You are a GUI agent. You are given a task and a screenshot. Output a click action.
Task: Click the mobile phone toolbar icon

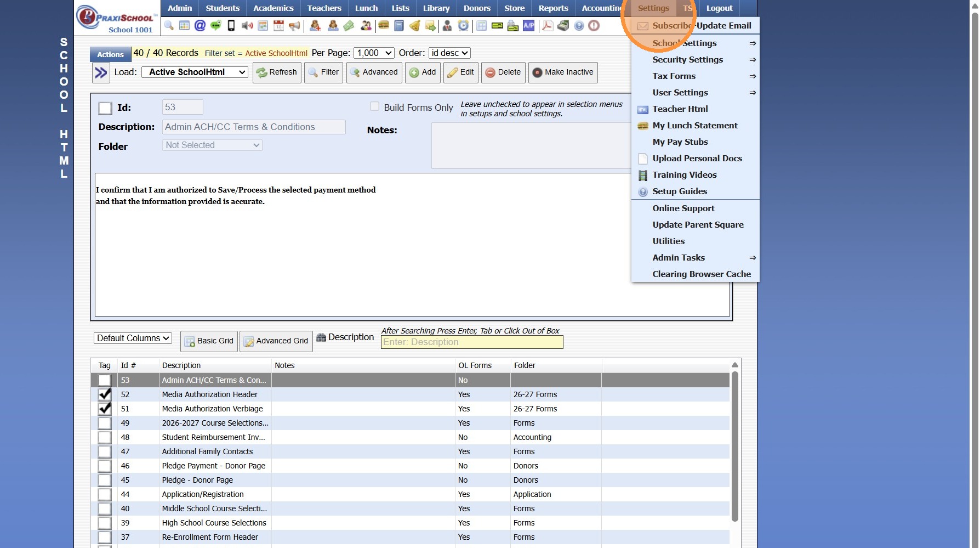[231, 26]
